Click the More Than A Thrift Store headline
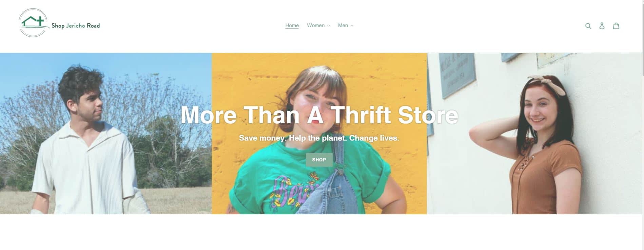The width and height of the screenshot is (644, 250). coord(319,115)
